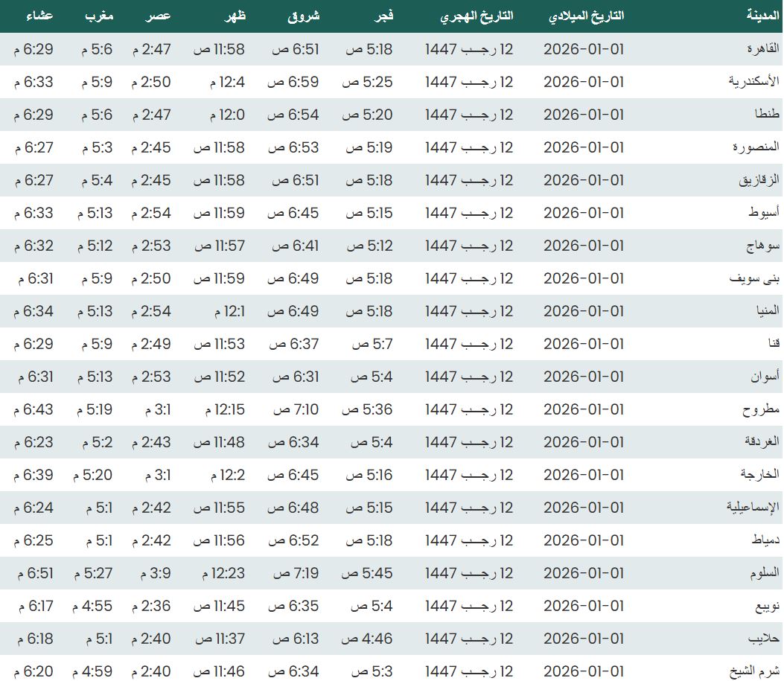Select Asr time 2:36 م for نويبع
The image size is (784, 681).
point(151,606)
